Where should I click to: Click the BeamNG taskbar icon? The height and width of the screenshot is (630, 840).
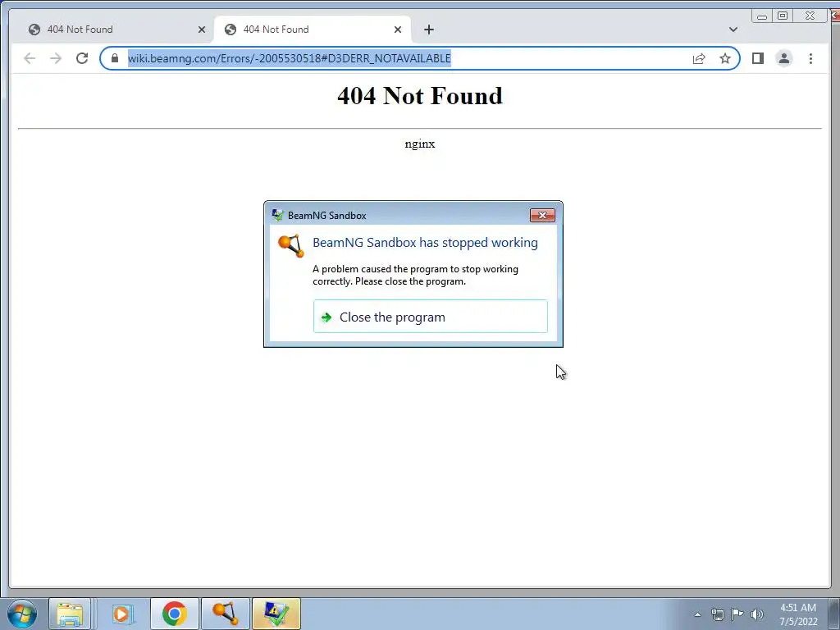click(225, 614)
